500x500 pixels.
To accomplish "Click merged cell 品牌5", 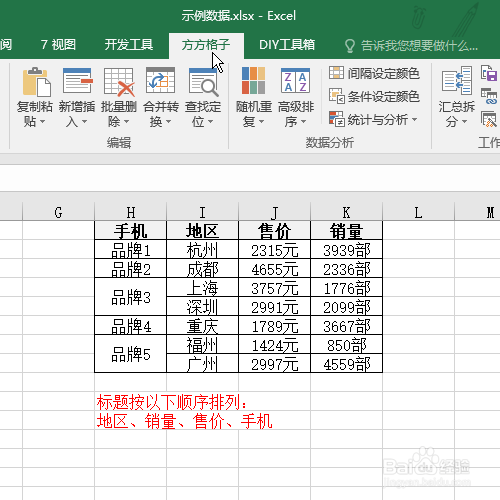I will coord(130,354).
